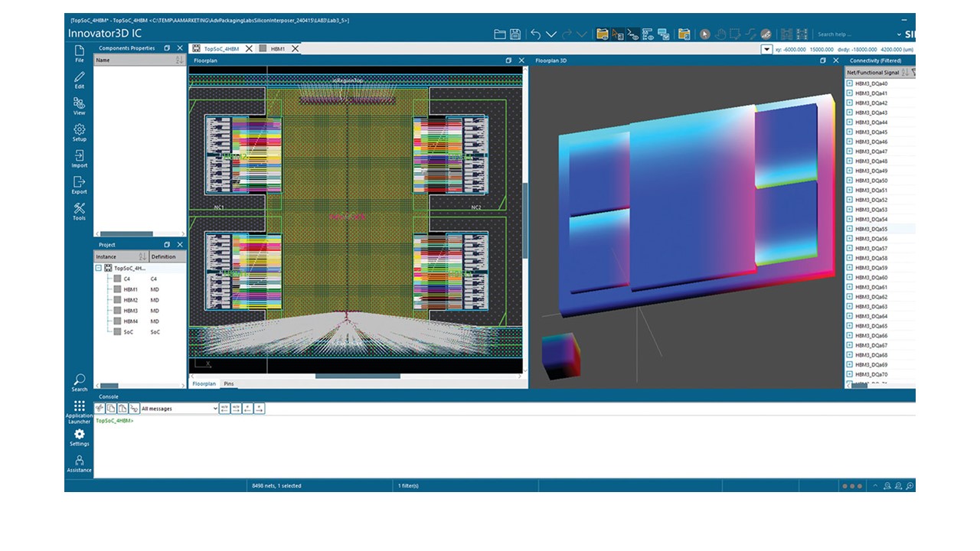
Task: Toggle the stacked windows view button
Action: coord(663,34)
